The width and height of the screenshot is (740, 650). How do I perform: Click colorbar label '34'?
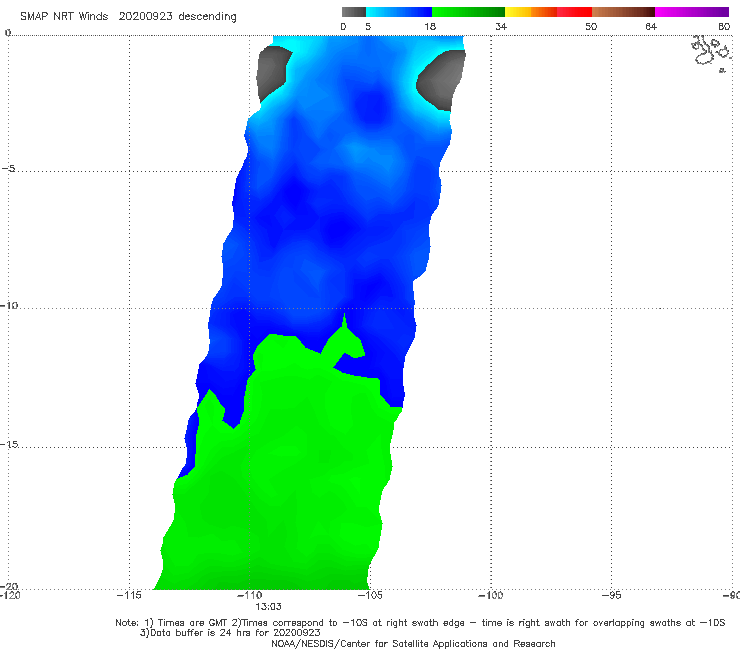(501, 27)
